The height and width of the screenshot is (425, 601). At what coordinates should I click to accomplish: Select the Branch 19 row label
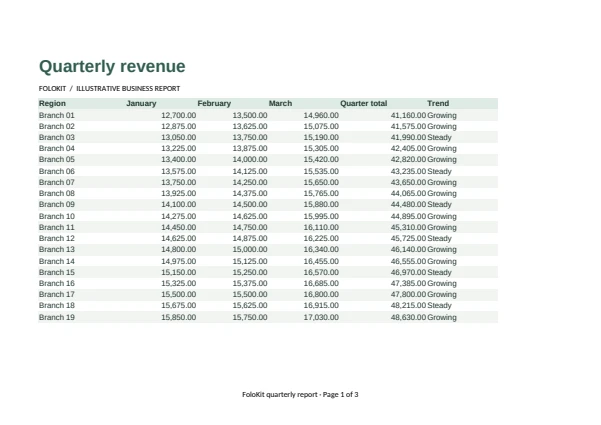(57, 317)
